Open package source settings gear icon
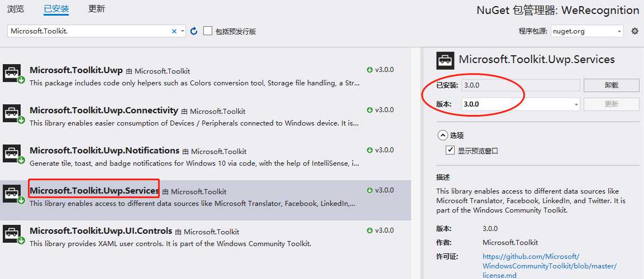Viewport: 644px width, 279px height. (635, 31)
